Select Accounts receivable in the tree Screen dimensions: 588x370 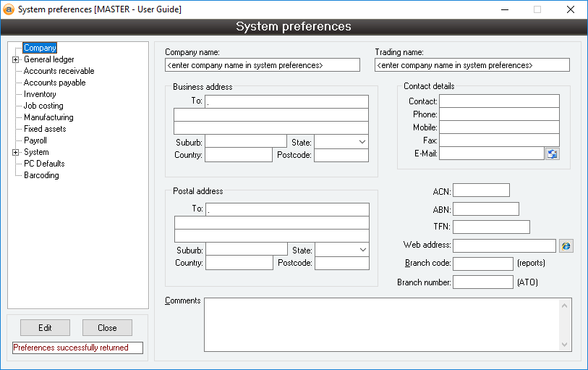(x=59, y=71)
